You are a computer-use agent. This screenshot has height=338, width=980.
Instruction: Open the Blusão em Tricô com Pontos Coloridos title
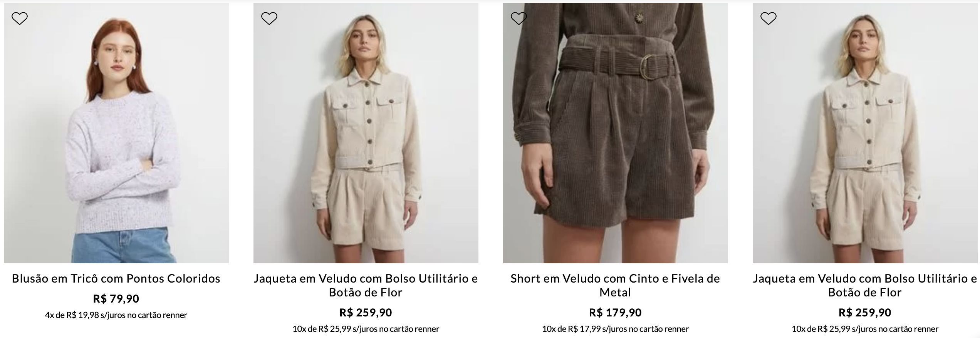[x=116, y=278]
